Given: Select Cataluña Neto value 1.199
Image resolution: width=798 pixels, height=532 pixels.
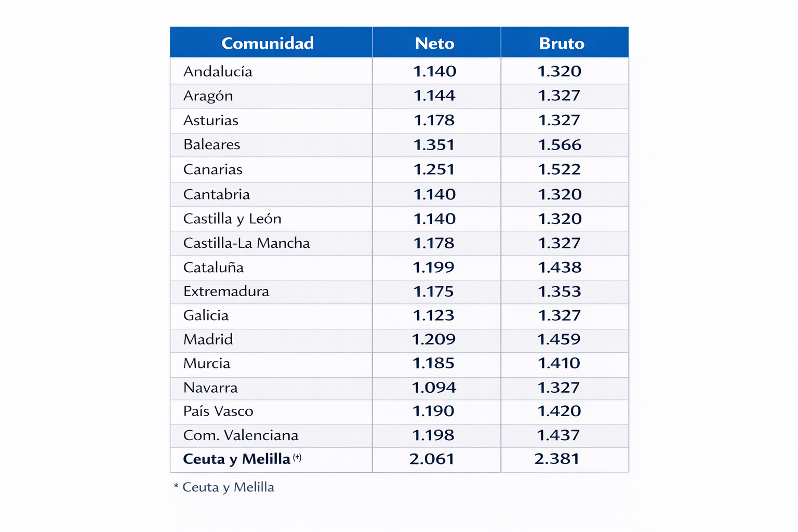Looking at the screenshot, I should point(433,268).
